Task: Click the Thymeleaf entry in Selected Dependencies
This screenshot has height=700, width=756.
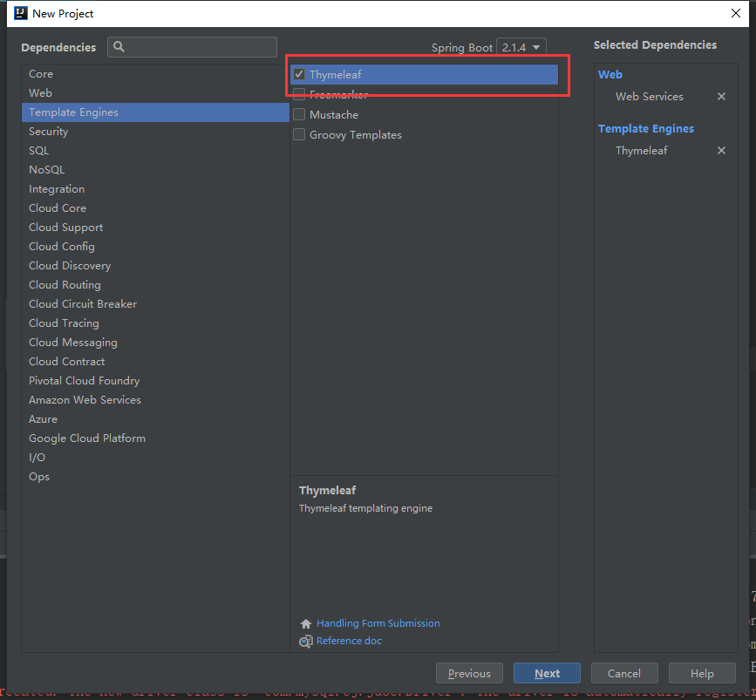Action: [x=641, y=151]
